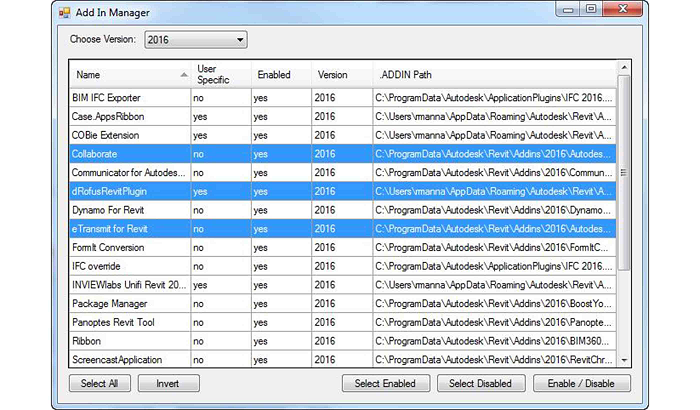Click the path cell for Ribbon row
The image size is (700, 410).
pos(494,341)
